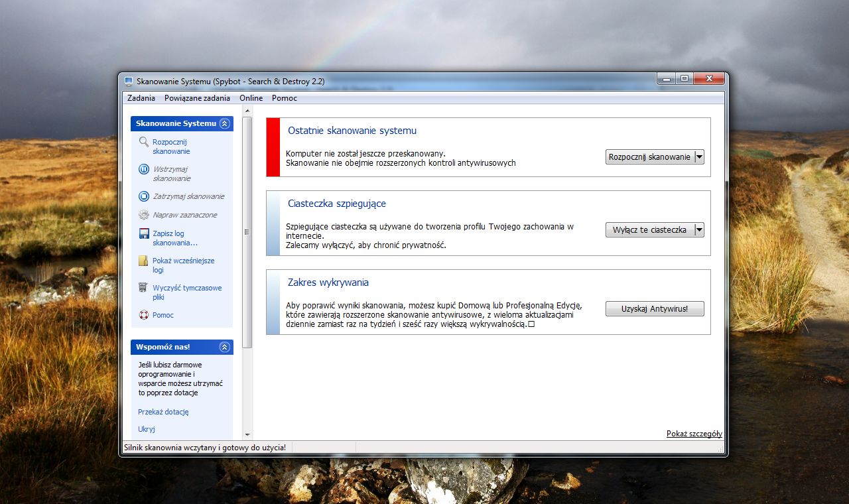Click Wstrzymaj skanowanie sidebar link
The height and width of the screenshot is (504, 849).
click(172, 174)
